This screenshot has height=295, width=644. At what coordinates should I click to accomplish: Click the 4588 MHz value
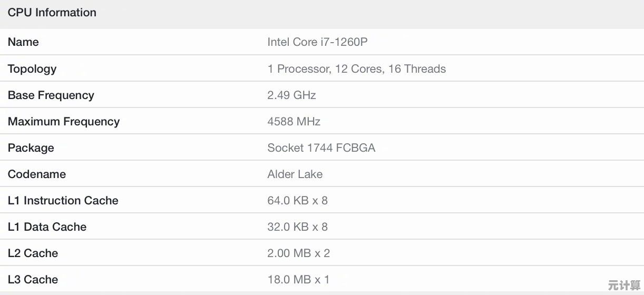coord(294,122)
